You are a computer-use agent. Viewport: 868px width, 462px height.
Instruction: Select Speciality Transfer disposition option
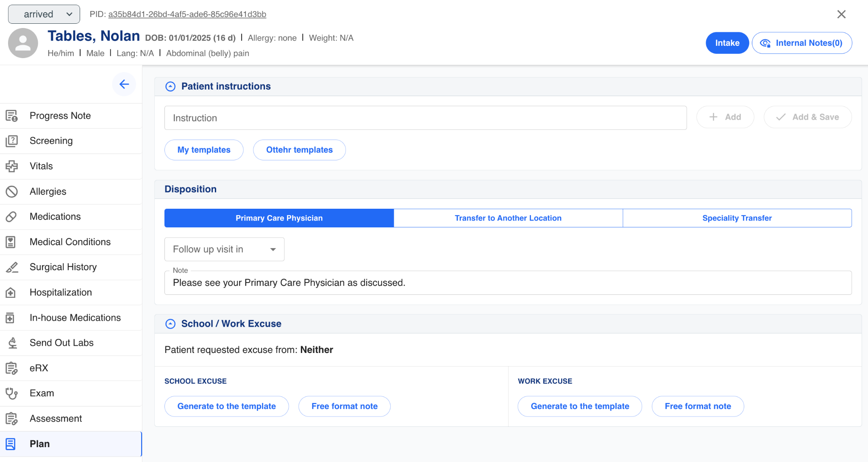tap(737, 218)
